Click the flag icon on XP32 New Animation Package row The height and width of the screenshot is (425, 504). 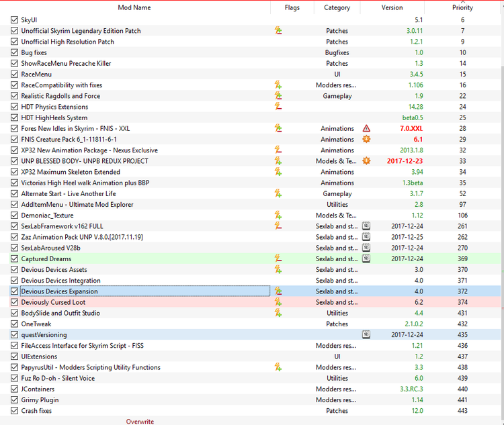(278, 150)
